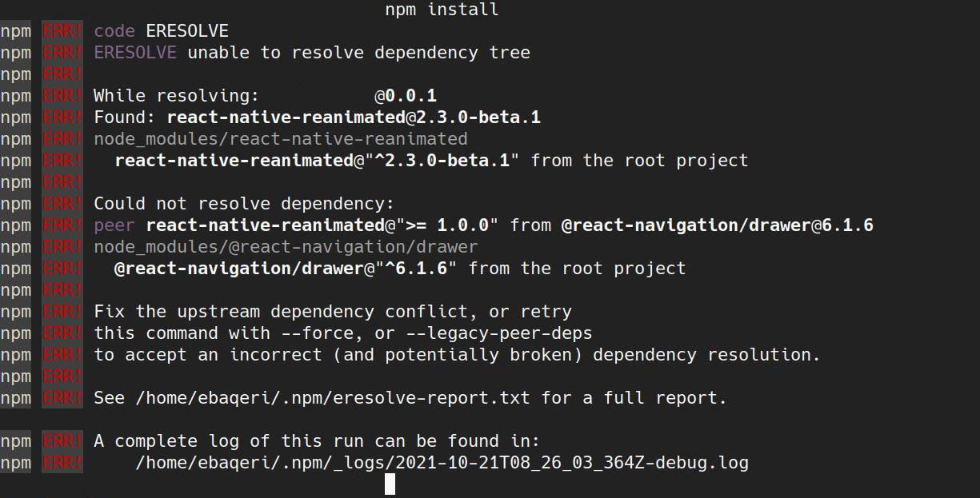This screenshot has height=498, width=980.
Task: Click the 'While resolving:' label
Action: click(177, 96)
